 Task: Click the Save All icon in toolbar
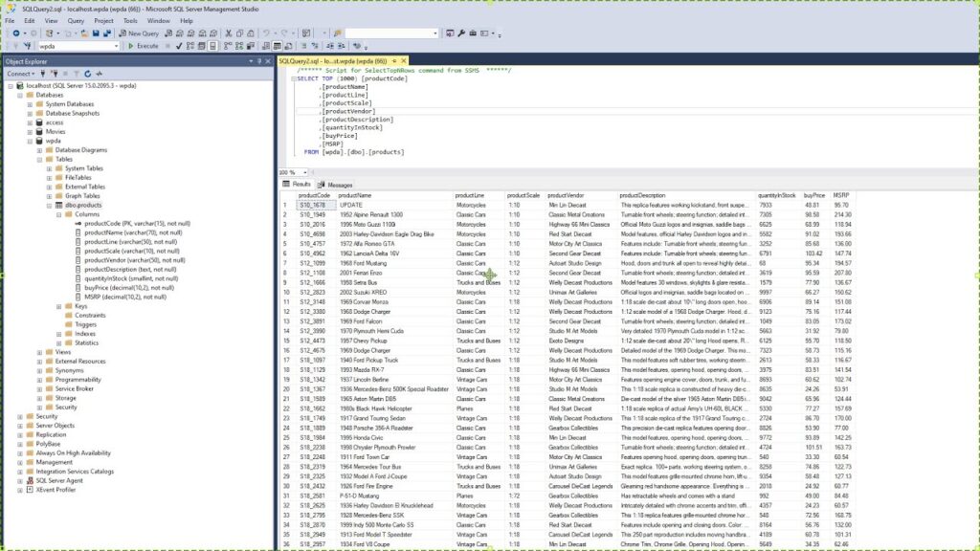(107, 33)
